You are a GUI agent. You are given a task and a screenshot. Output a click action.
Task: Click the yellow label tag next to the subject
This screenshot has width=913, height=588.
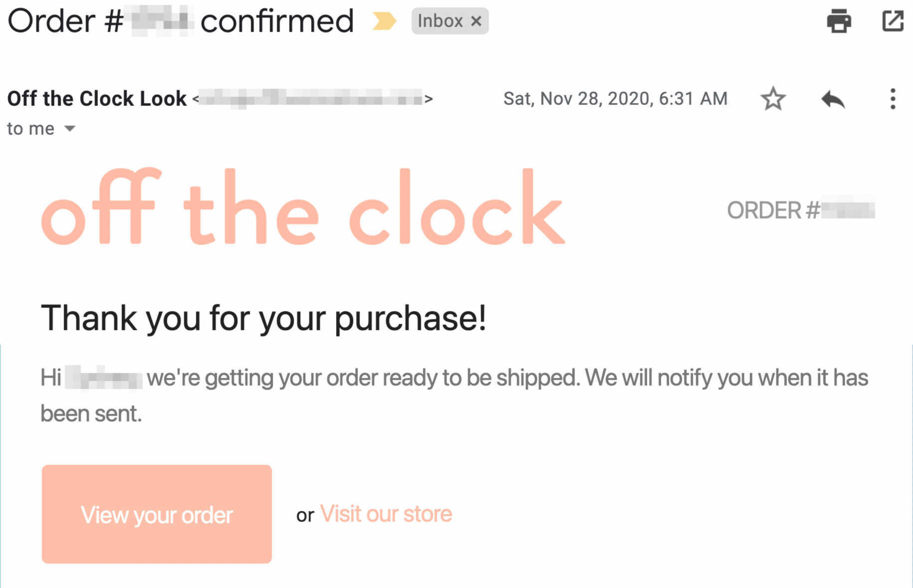tap(384, 21)
